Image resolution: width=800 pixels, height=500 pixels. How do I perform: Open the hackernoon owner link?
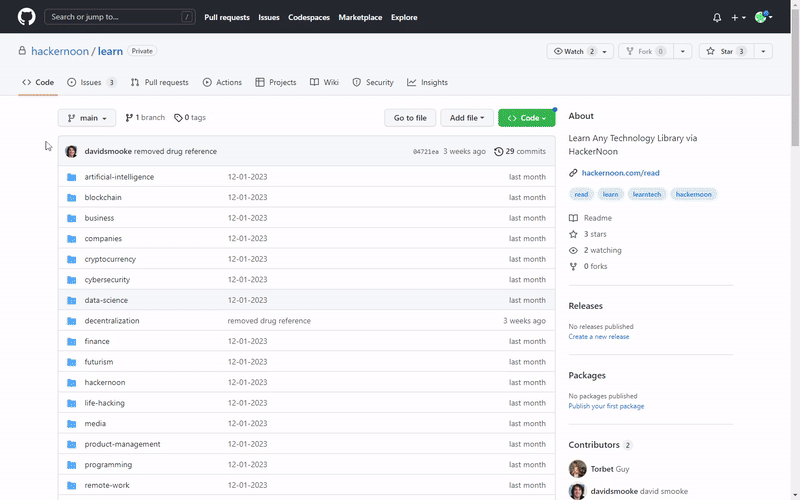(60, 51)
